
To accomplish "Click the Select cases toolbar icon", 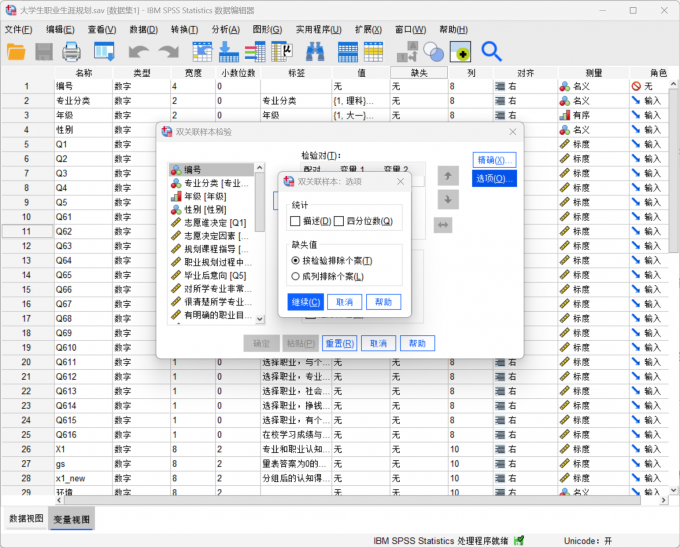I will click(x=460, y=52).
